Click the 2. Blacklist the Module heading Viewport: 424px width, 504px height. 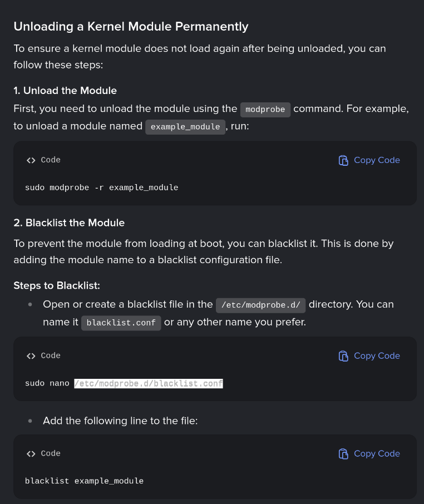(x=69, y=223)
